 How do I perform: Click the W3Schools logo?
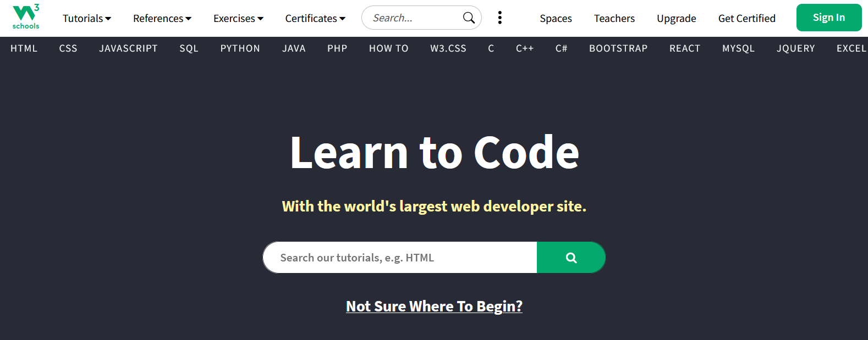(26, 17)
